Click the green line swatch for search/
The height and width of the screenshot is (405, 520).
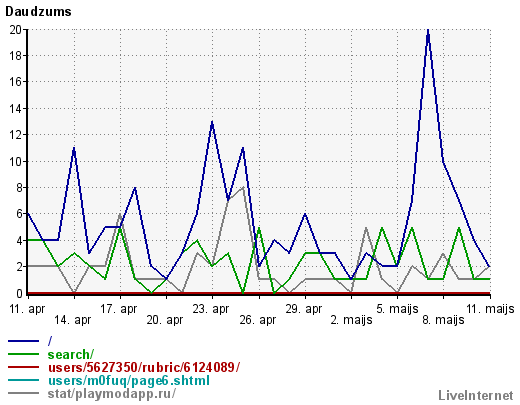pyautogui.click(x=23, y=354)
